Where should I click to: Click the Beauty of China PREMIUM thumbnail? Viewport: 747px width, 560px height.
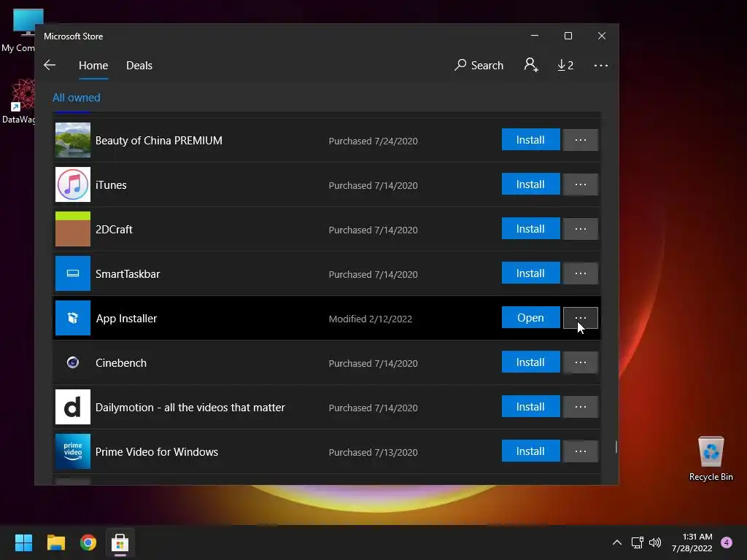73,140
